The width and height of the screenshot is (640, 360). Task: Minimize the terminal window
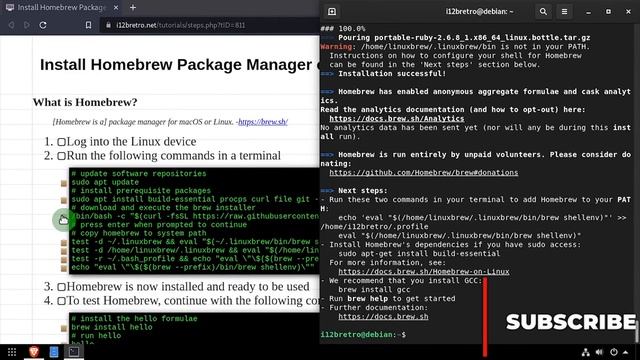(588, 12)
